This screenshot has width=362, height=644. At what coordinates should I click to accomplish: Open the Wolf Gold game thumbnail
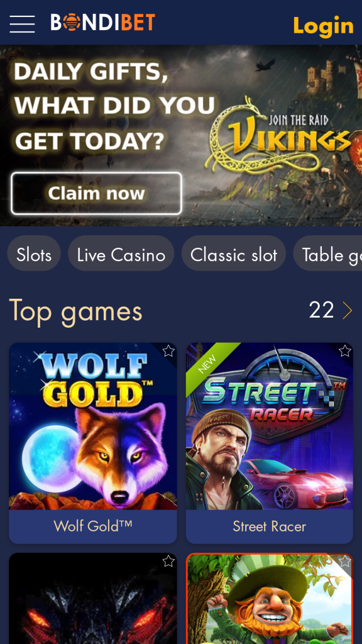[93, 426]
